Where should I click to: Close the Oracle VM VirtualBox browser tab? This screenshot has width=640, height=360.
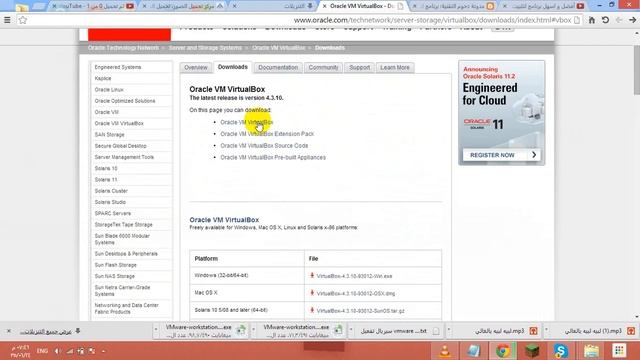coord(324,6)
